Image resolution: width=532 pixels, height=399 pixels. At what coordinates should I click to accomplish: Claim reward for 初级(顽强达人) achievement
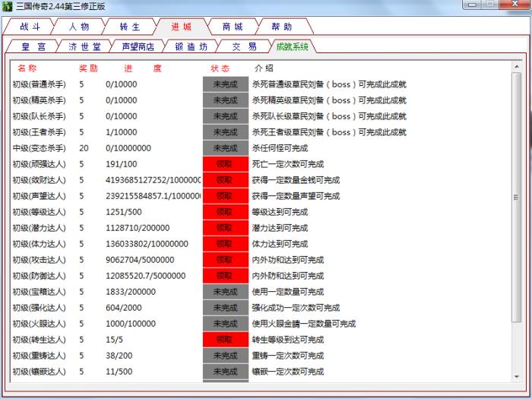point(225,164)
